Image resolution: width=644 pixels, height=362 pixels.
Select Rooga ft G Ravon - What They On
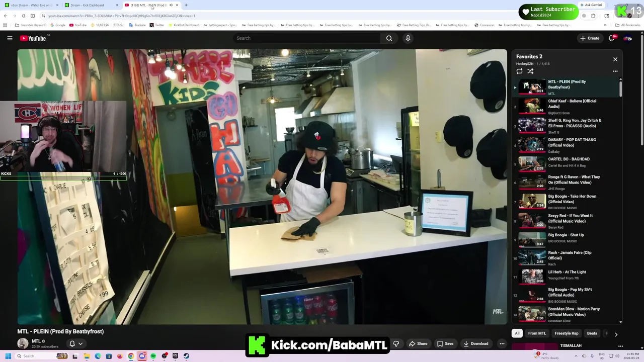566,182
